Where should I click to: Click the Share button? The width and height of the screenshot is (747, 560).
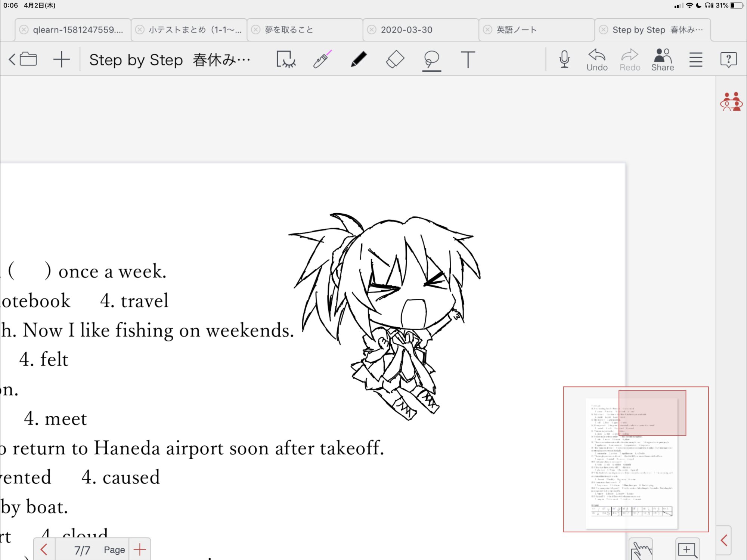(x=662, y=59)
